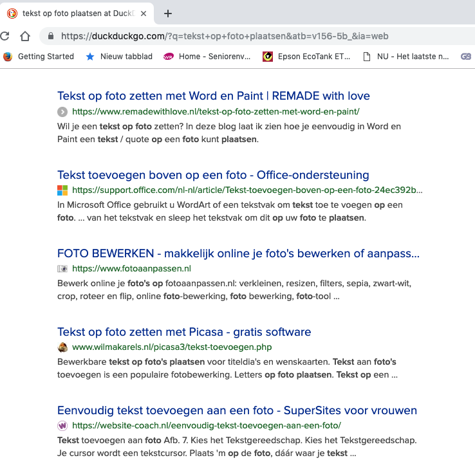The height and width of the screenshot is (476, 475).
Task: Click snippet text 'Wil je een tekst op foto zetten?'
Action: point(120,126)
